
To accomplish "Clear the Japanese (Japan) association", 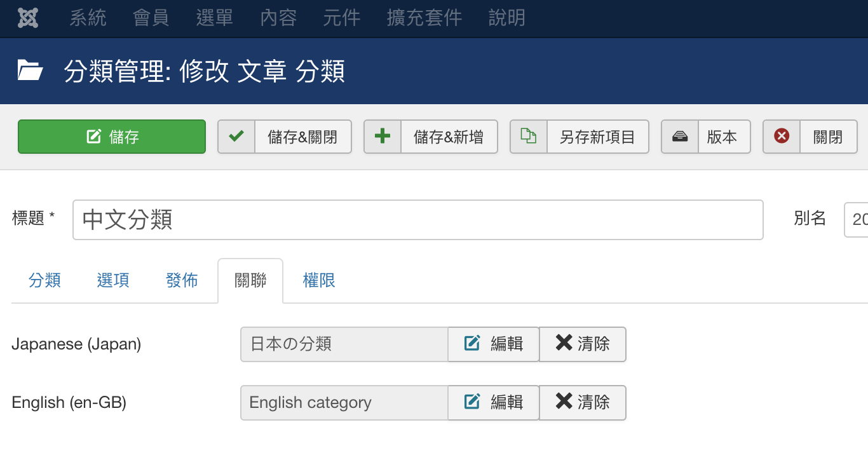I will point(583,344).
